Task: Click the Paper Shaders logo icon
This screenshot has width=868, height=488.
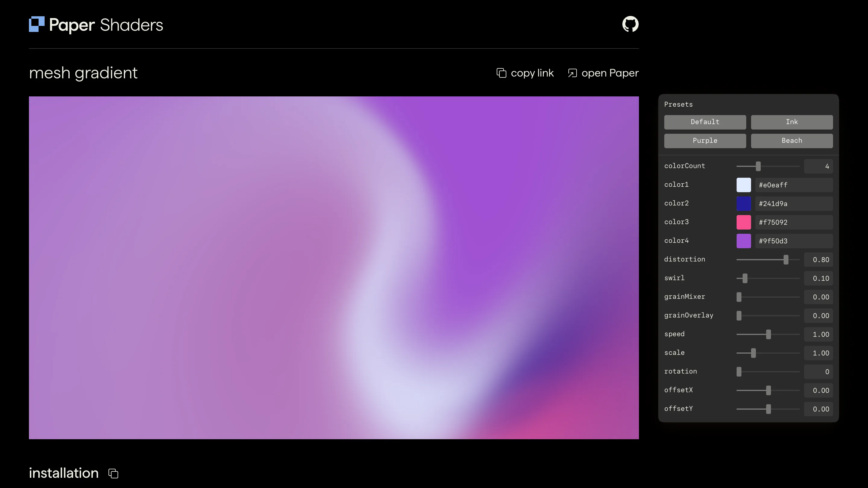Action: 37,24
